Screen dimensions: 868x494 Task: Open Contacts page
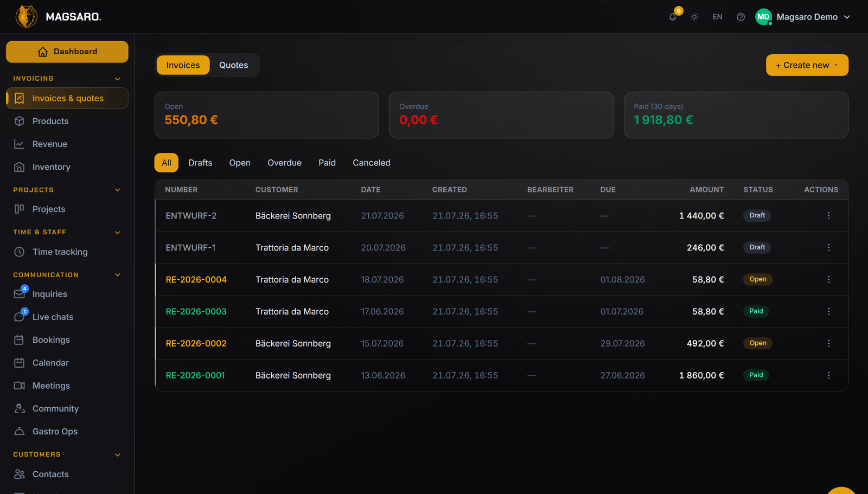67,474
